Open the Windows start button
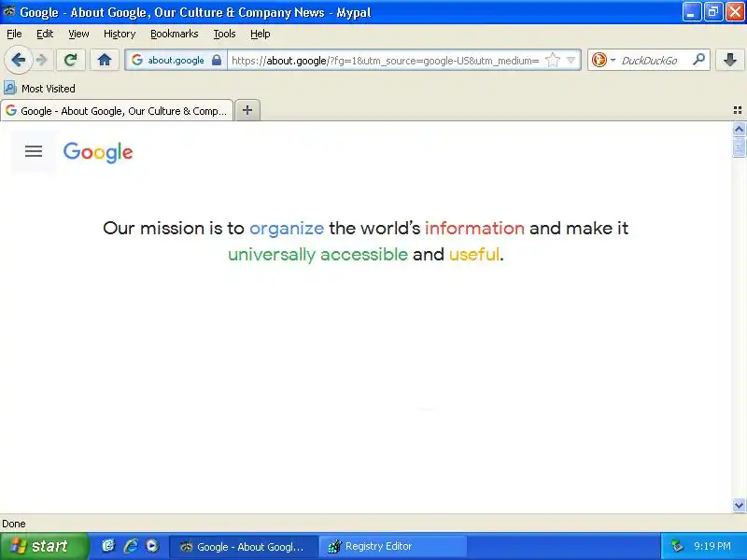 pyautogui.click(x=44, y=546)
